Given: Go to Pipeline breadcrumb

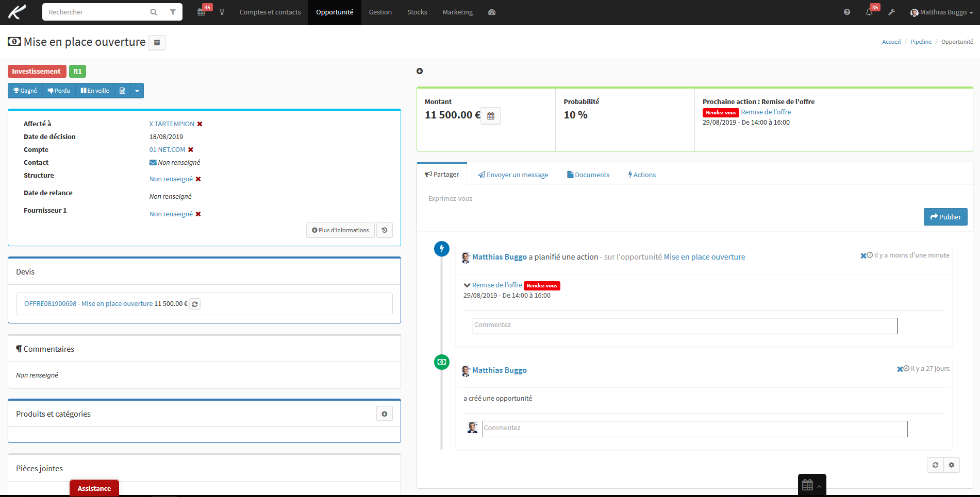Looking at the screenshot, I should pos(921,42).
